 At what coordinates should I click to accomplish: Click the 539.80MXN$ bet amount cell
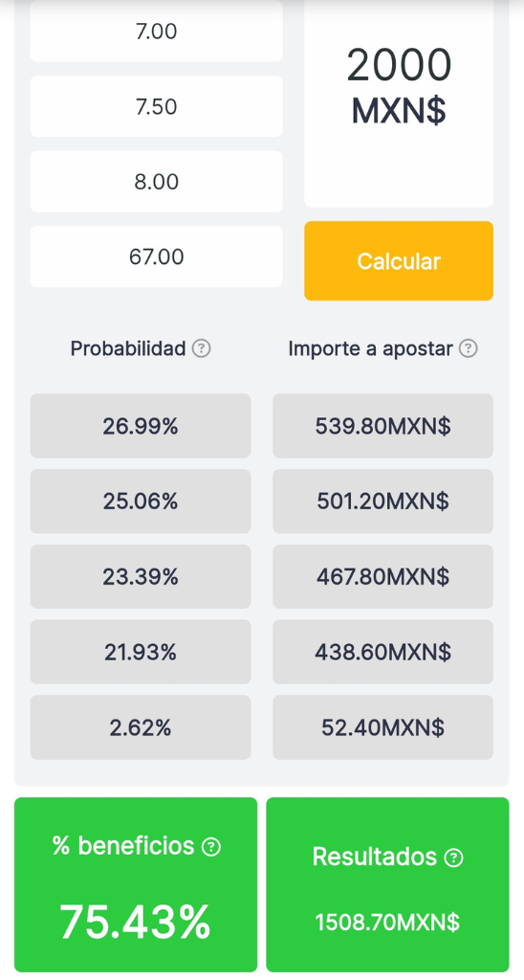[x=382, y=426]
